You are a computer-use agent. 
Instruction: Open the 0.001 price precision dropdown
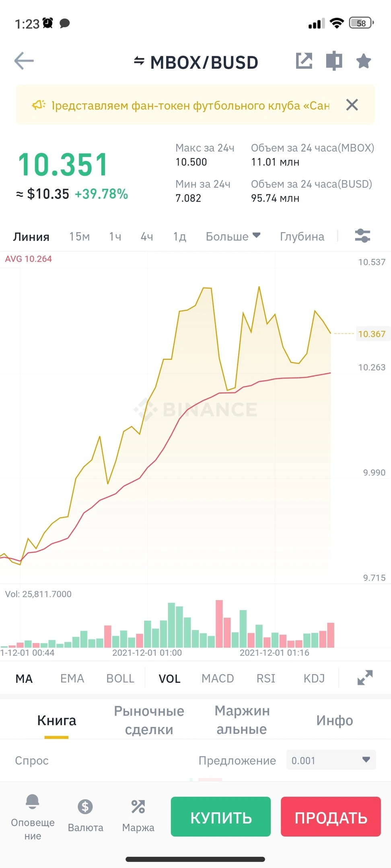point(331,760)
